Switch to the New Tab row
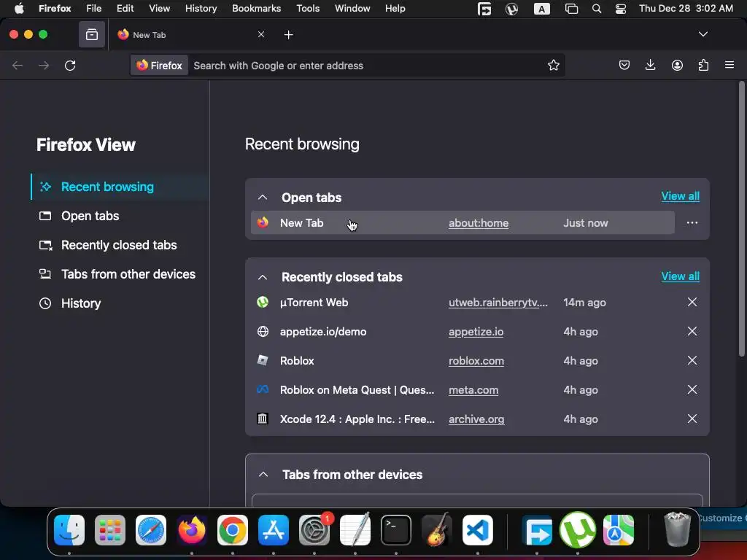Viewport: 747px width, 560px height. tap(462, 223)
